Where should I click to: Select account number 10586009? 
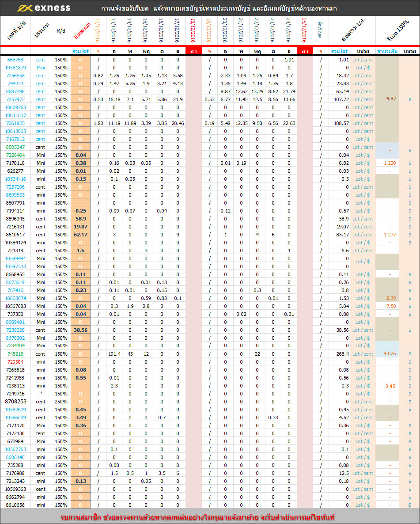15,418
